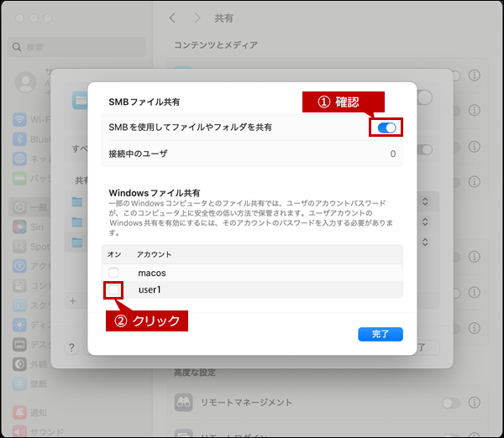504x438 pixels.
Task: Open help with the question mark button
Action: (71, 347)
